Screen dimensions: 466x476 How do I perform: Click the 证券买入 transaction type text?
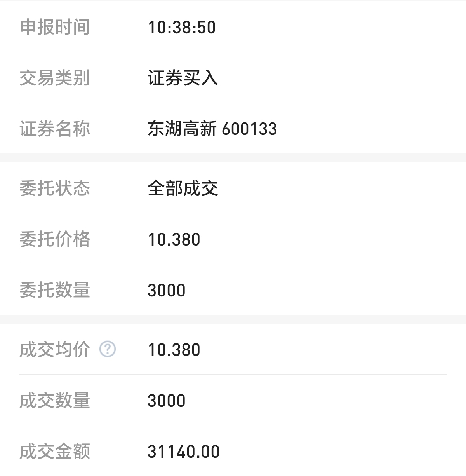pos(183,78)
